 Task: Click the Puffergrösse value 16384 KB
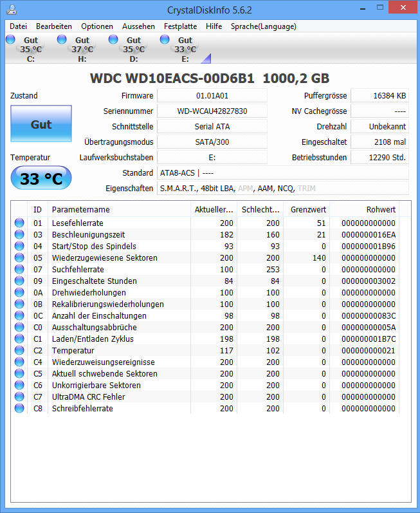(379, 95)
